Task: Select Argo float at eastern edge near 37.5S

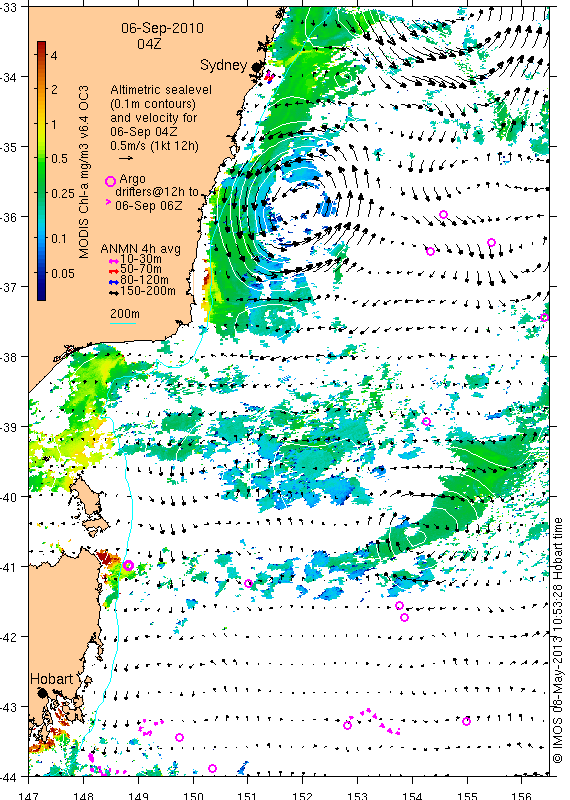Action: click(544, 317)
